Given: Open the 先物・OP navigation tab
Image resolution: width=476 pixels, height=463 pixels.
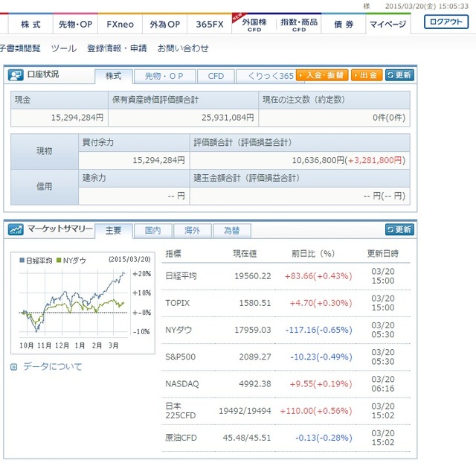Looking at the screenshot, I should [75, 24].
